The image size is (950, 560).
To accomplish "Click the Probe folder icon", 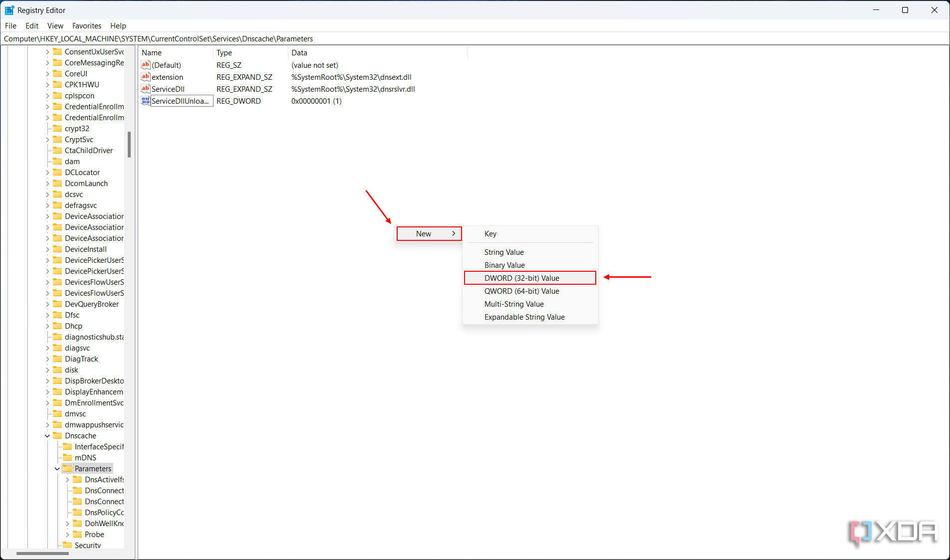I will [77, 534].
